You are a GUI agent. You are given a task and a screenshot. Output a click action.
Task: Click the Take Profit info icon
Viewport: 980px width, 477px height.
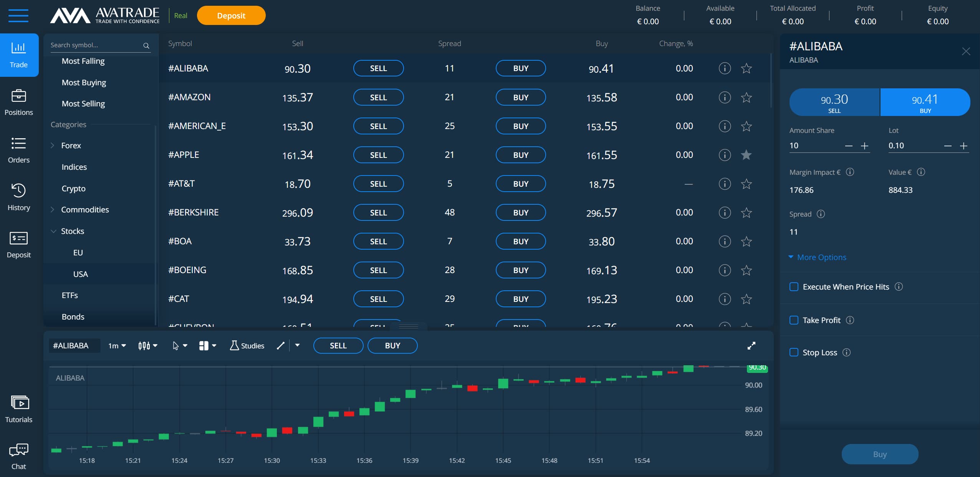pyautogui.click(x=850, y=320)
